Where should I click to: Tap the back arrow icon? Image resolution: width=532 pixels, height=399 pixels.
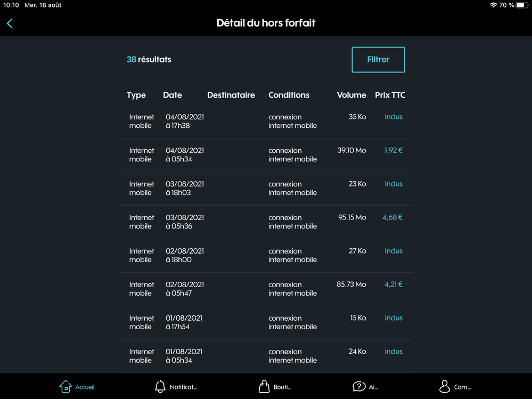point(10,23)
